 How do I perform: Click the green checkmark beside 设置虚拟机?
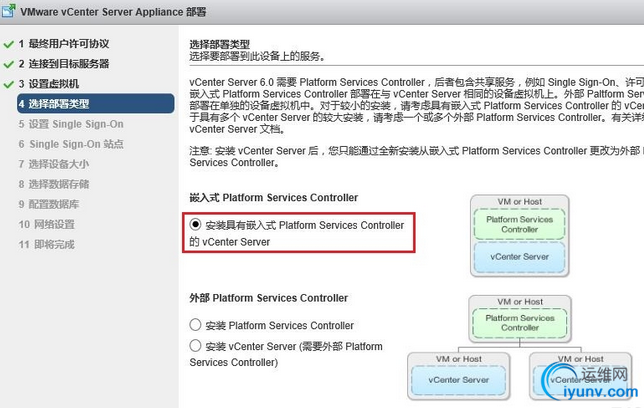point(8,84)
